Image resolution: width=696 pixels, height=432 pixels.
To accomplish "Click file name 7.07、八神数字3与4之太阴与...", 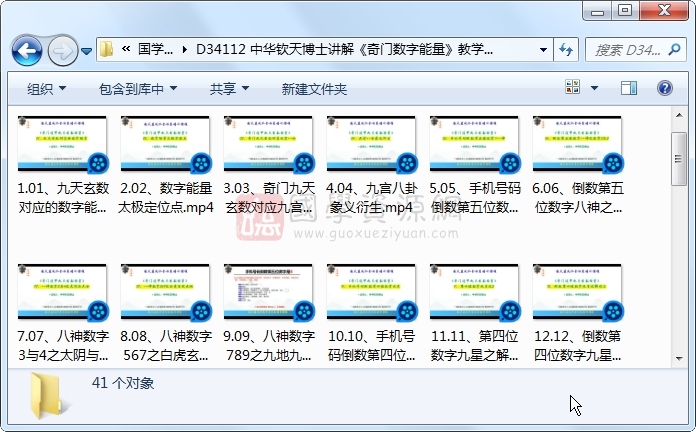I will [x=63, y=345].
